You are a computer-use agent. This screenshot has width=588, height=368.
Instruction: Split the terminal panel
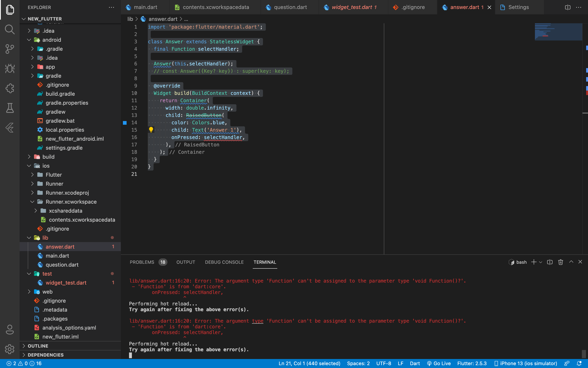(x=550, y=262)
